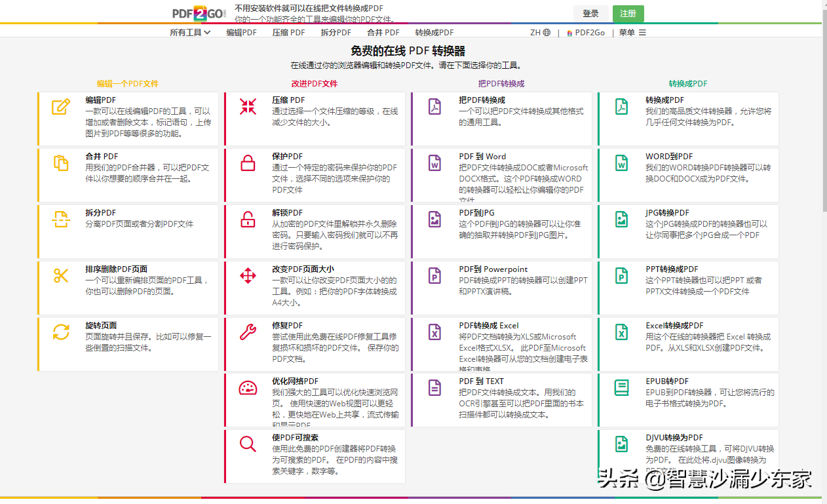Viewport: 827px width, 504px height.
Task: Open the 保护PDF title link
Action: [288, 157]
